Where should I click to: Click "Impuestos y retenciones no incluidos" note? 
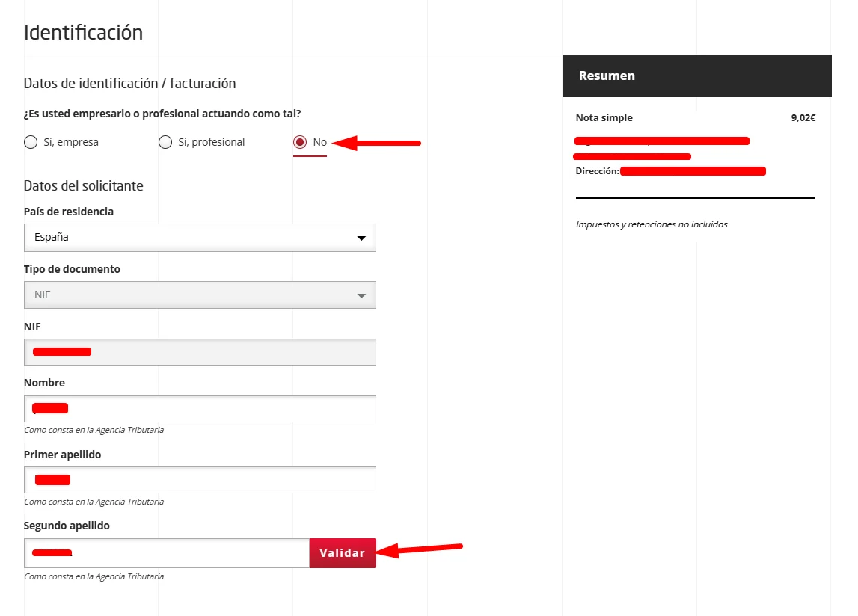[651, 224]
